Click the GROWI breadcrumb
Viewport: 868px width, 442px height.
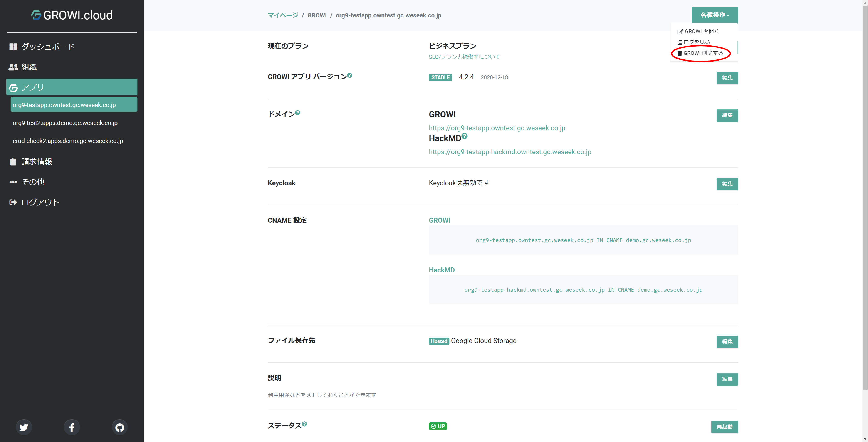pyautogui.click(x=317, y=15)
